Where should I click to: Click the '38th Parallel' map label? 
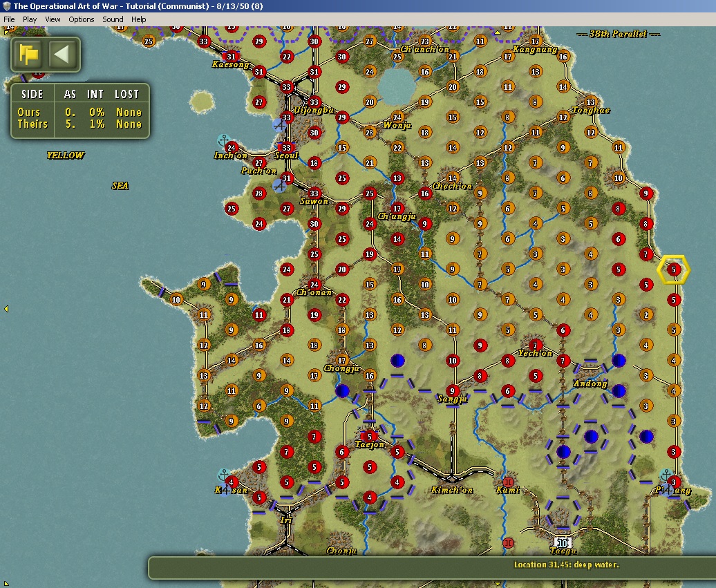pyautogui.click(x=617, y=34)
